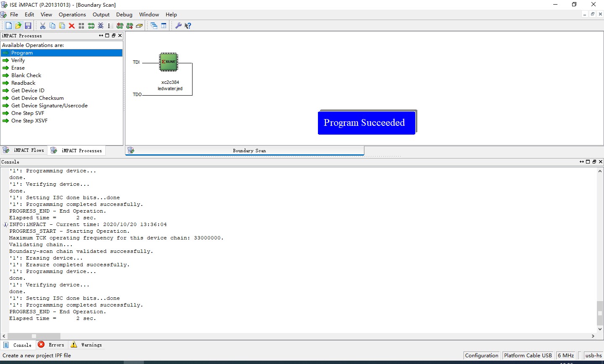Image resolution: width=604 pixels, height=364 pixels.
Task: Open the File menu
Action: [x=14, y=14]
